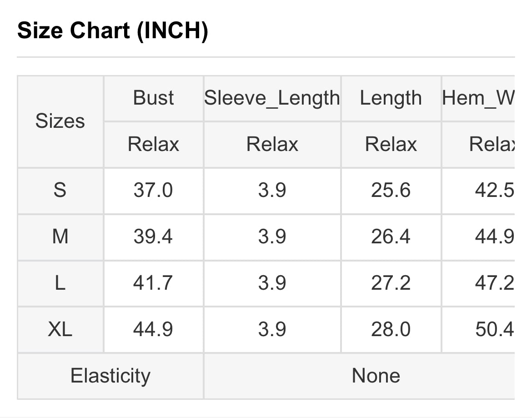The image size is (532, 418).
Task: Select the M size row label
Action: coord(60,237)
